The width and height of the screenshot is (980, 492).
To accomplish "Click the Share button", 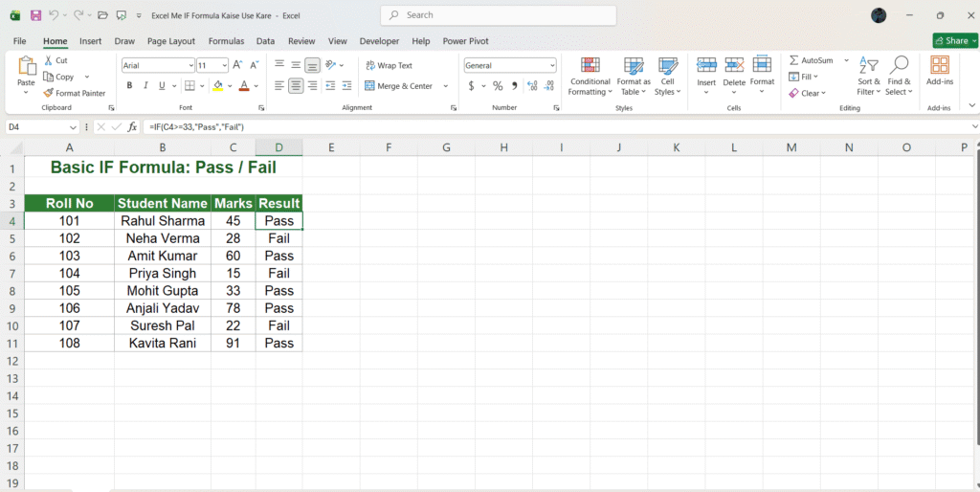I will tap(955, 40).
